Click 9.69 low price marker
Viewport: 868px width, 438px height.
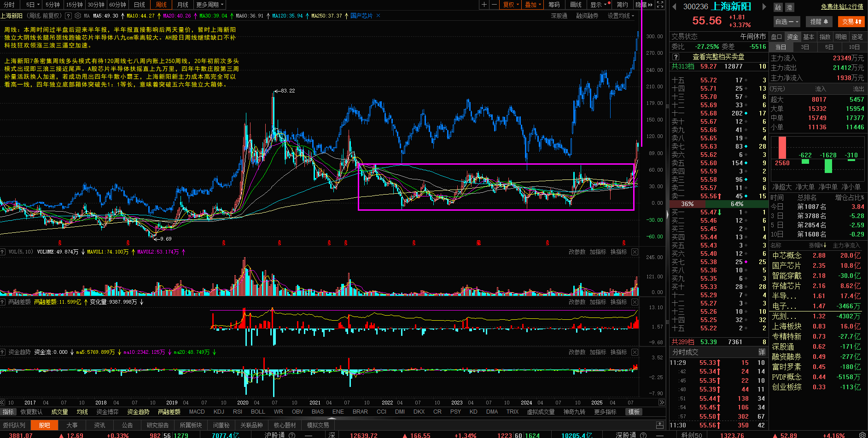[x=163, y=239]
